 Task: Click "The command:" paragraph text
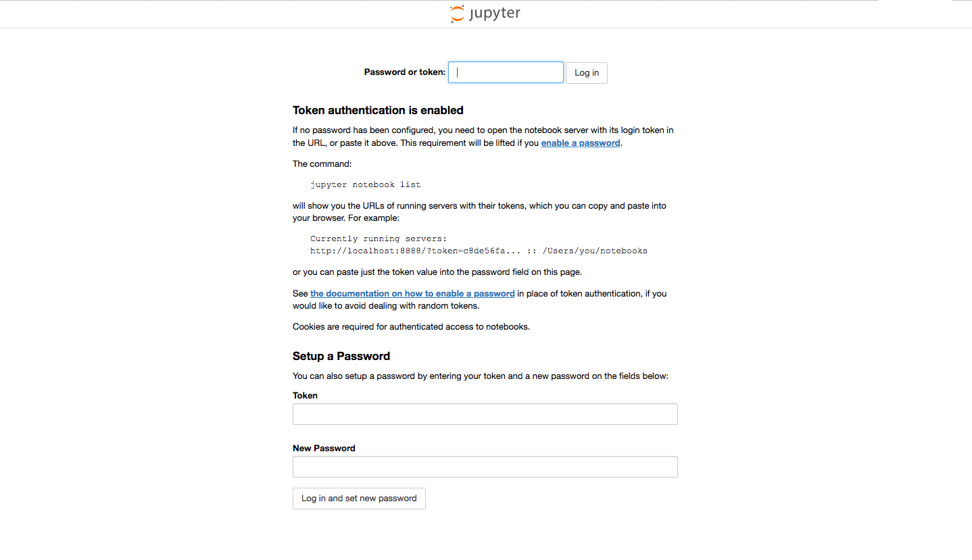(x=322, y=164)
